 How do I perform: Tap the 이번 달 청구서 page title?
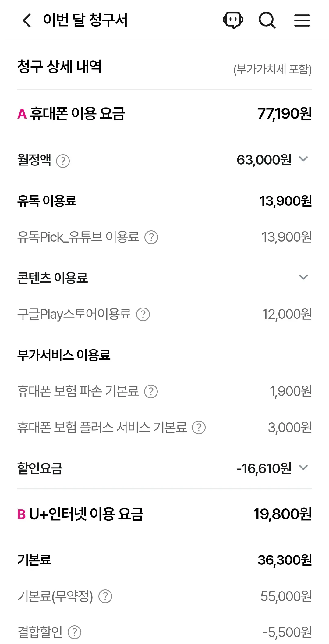[85, 20]
